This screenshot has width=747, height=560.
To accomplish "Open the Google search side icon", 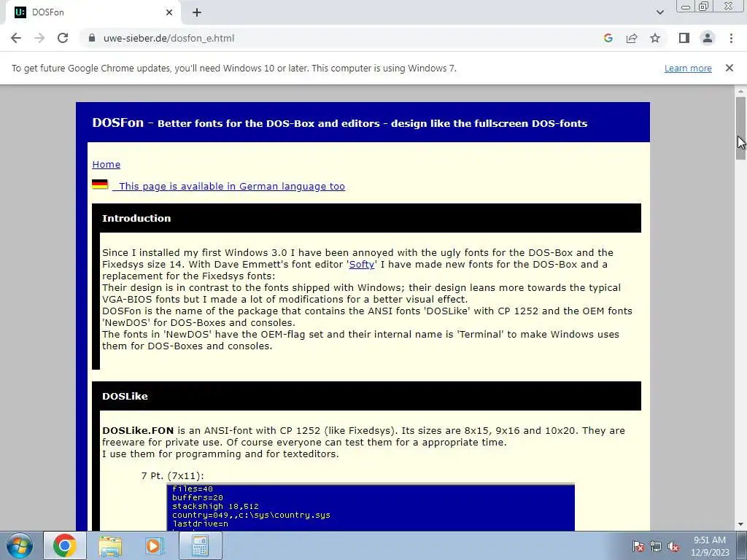I will 608,38.
